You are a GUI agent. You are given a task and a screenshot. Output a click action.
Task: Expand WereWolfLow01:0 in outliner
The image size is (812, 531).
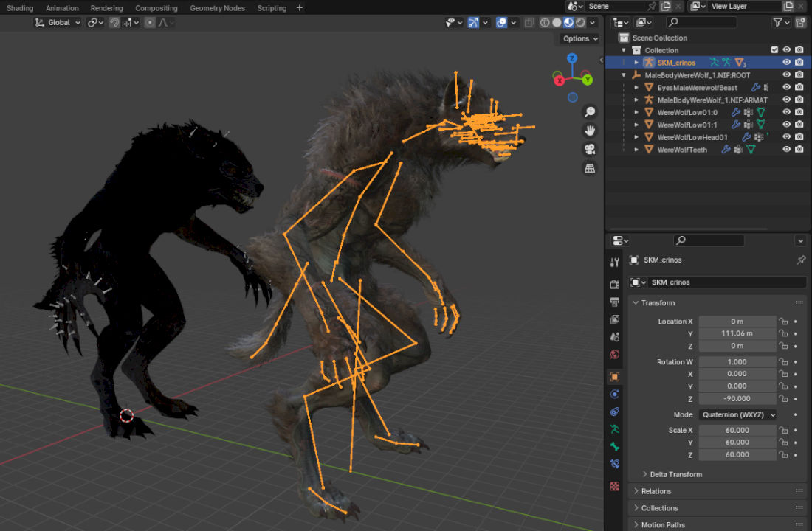point(636,112)
